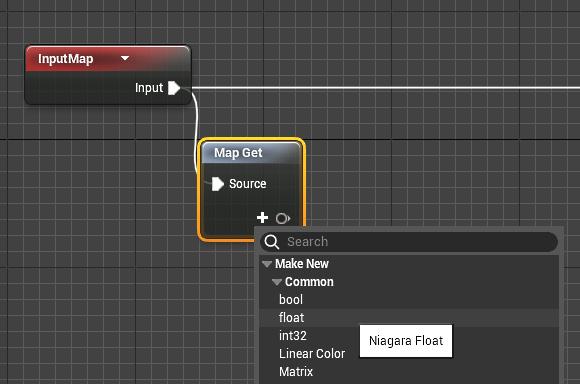Choose float from the Common list

[409, 317]
